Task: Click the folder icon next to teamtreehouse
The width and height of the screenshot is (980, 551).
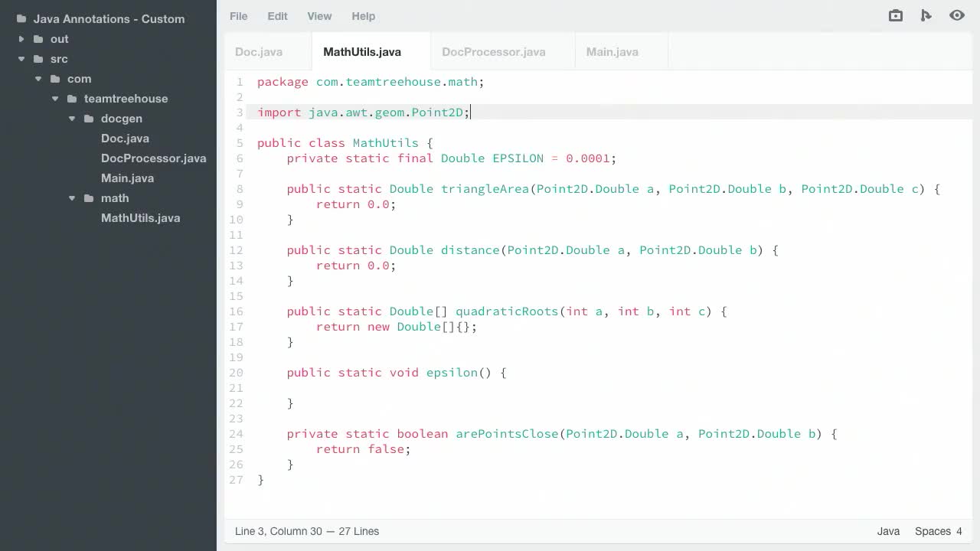Action: point(71,99)
